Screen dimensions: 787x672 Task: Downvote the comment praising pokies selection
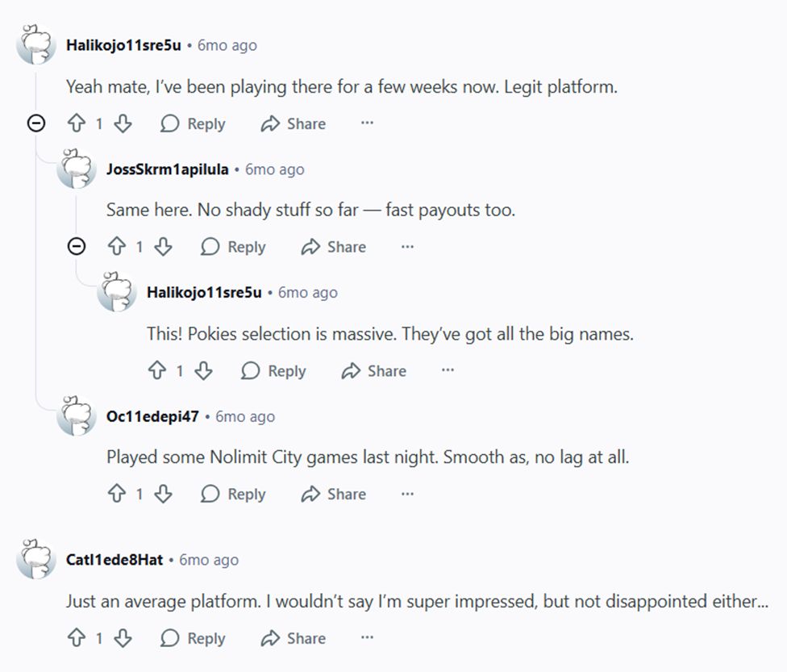[204, 371]
